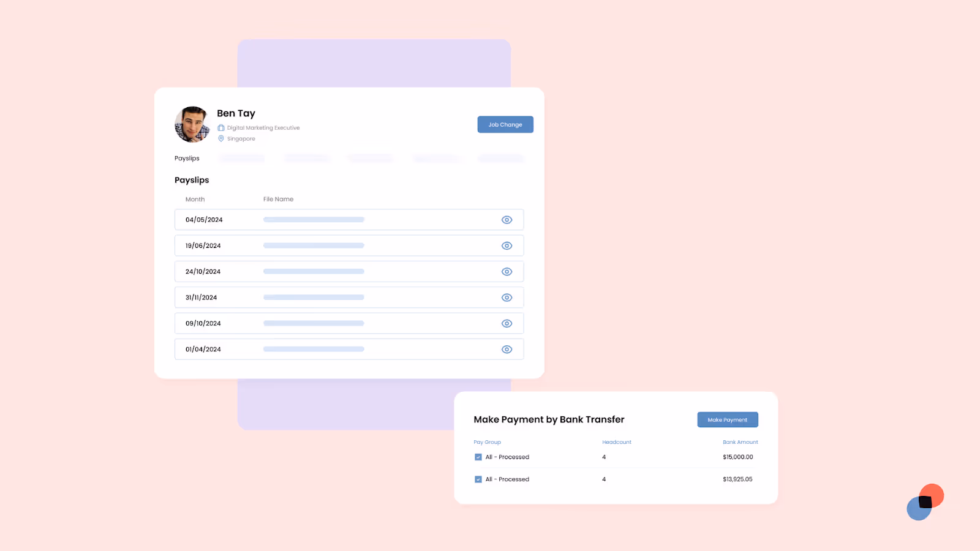Click the File Name column header
980x551 pixels.
pos(279,199)
